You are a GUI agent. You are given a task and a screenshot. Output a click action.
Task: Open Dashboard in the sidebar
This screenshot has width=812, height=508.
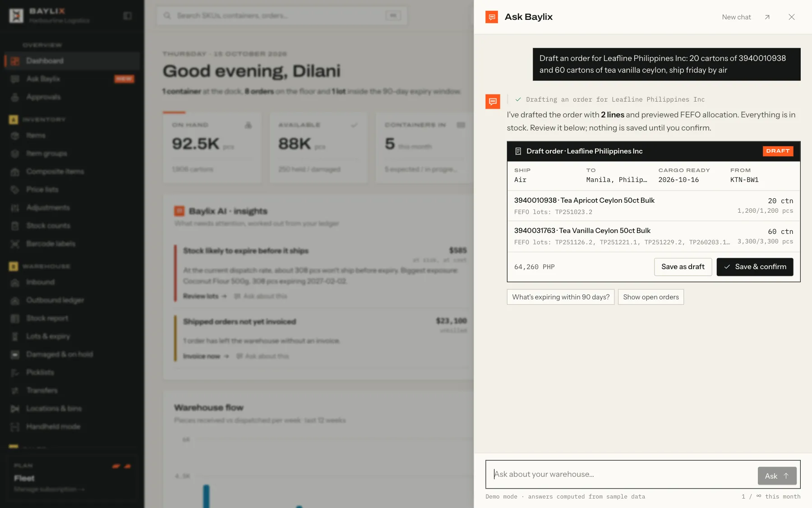[x=72, y=61]
